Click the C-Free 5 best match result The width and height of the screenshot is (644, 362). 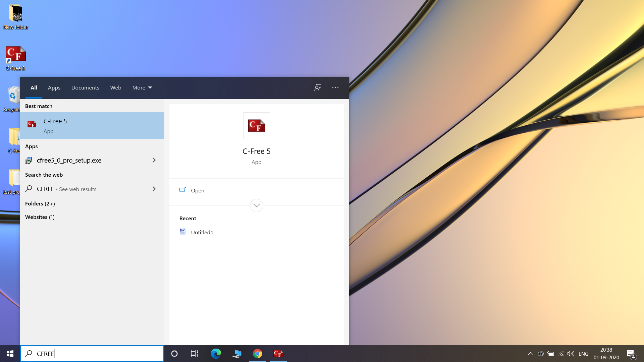click(x=92, y=126)
